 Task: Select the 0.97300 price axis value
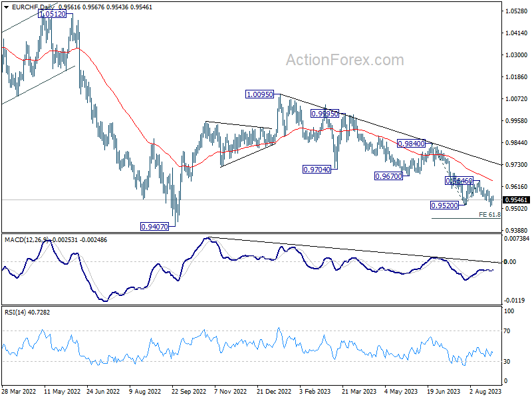tap(516, 164)
